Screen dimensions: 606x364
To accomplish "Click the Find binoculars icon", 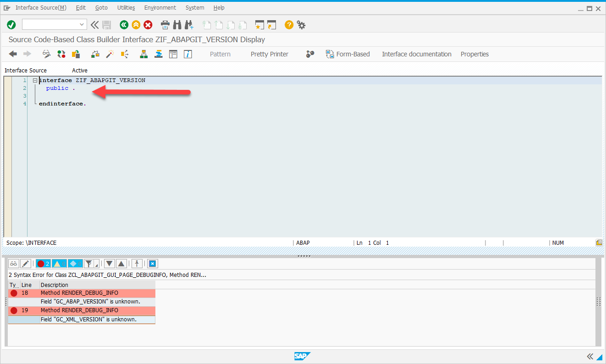I will [x=177, y=25].
